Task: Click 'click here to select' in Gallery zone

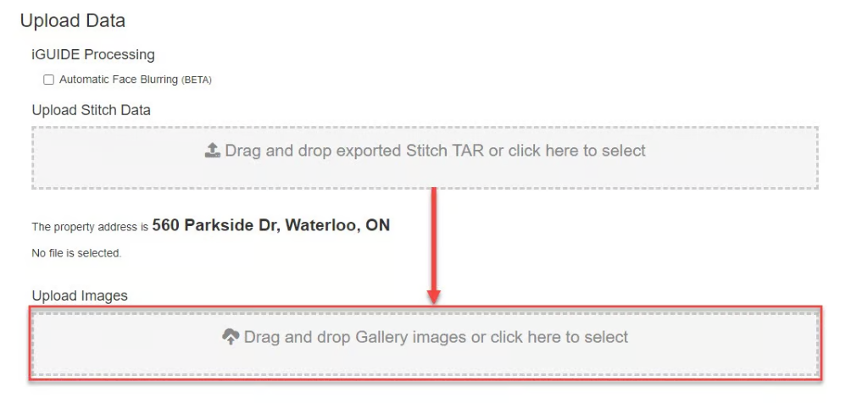Action: [x=559, y=337]
